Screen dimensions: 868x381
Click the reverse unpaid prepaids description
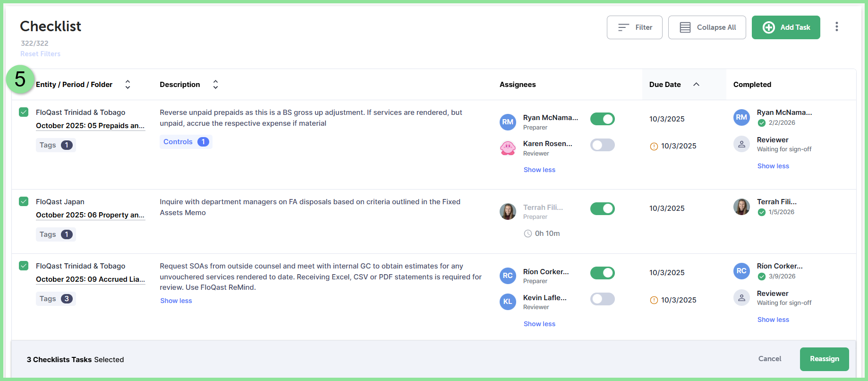pos(311,118)
